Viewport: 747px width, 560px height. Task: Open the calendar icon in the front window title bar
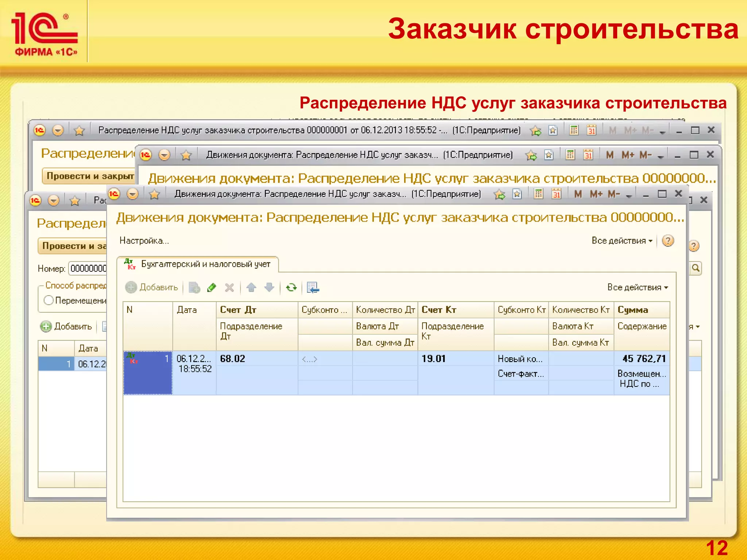click(x=556, y=194)
